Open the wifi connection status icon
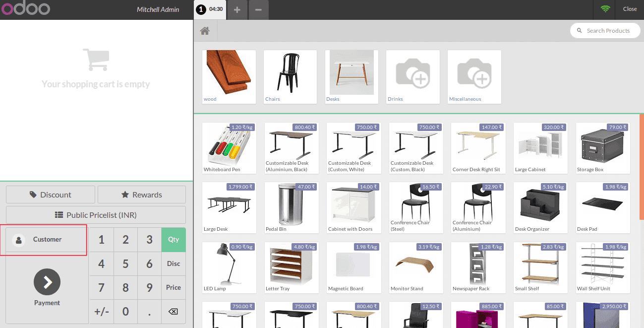This screenshot has width=644, height=328. (x=605, y=9)
